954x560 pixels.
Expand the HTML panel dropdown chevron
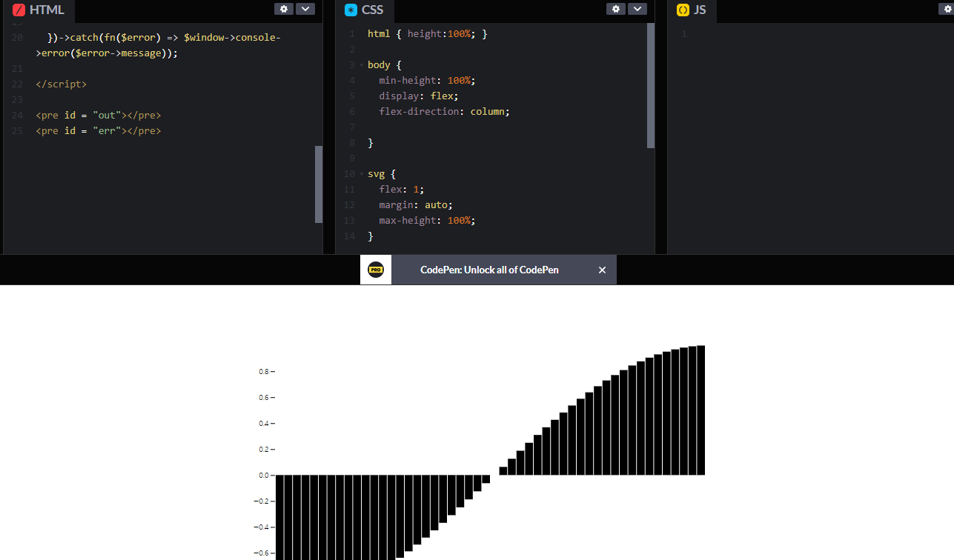pyautogui.click(x=305, y=9)
